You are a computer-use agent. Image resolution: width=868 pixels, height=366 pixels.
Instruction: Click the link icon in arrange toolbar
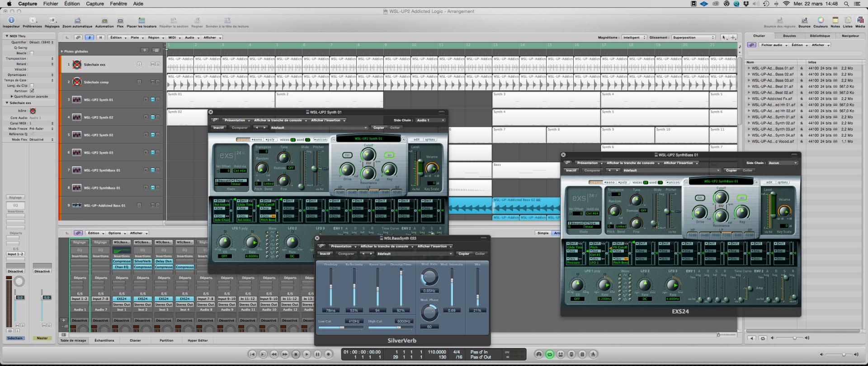[78, 38]
